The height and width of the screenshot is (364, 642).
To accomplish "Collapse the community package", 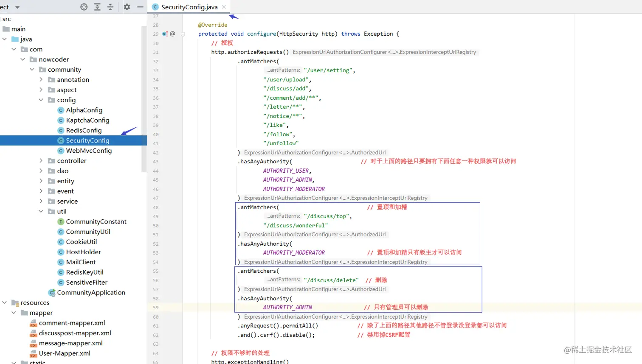I will point(32,70).
